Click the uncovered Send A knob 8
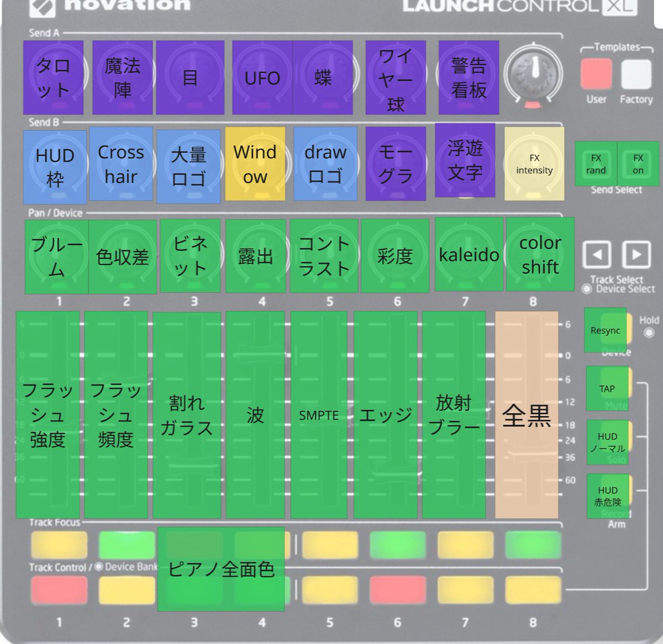 pyautogui.click(x=533, y=75)
